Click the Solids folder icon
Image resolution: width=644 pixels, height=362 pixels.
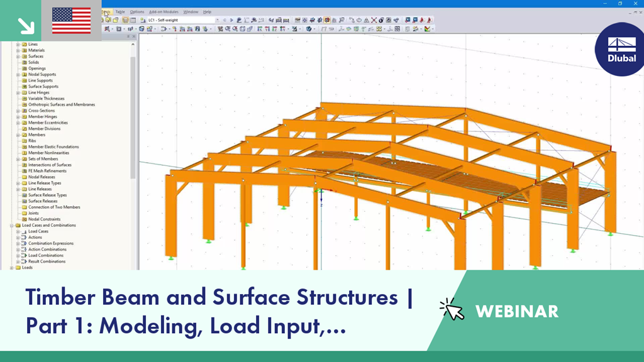[x=25, y=62]
